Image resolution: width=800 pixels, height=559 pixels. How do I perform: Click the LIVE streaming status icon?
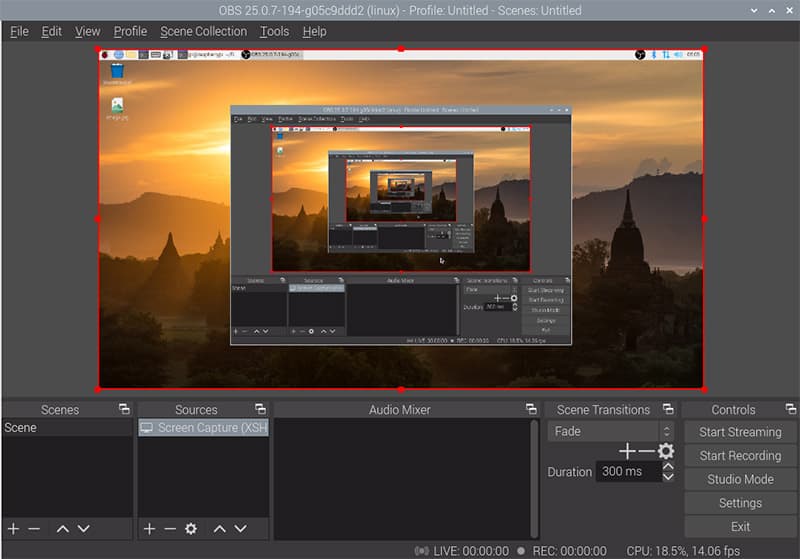click(x=421, y=551)
